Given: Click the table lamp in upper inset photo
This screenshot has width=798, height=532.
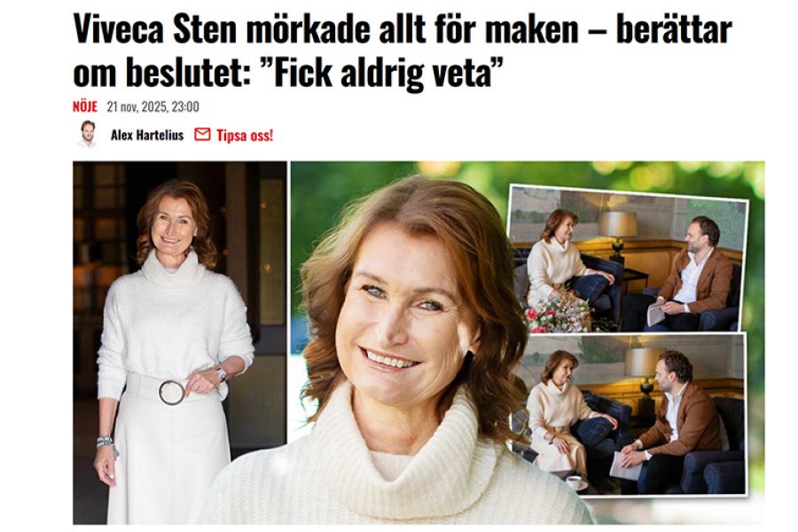Looking at the screenshot, I should 617,234.
